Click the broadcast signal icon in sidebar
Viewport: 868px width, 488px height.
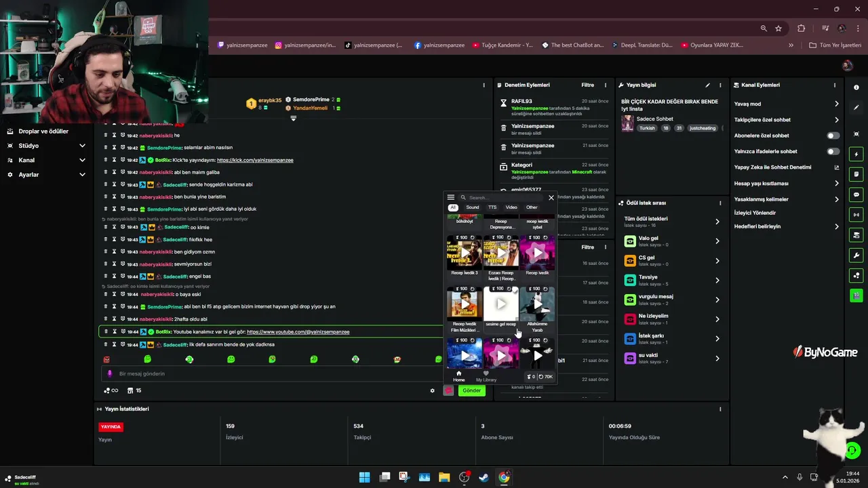tap(856, 215)
